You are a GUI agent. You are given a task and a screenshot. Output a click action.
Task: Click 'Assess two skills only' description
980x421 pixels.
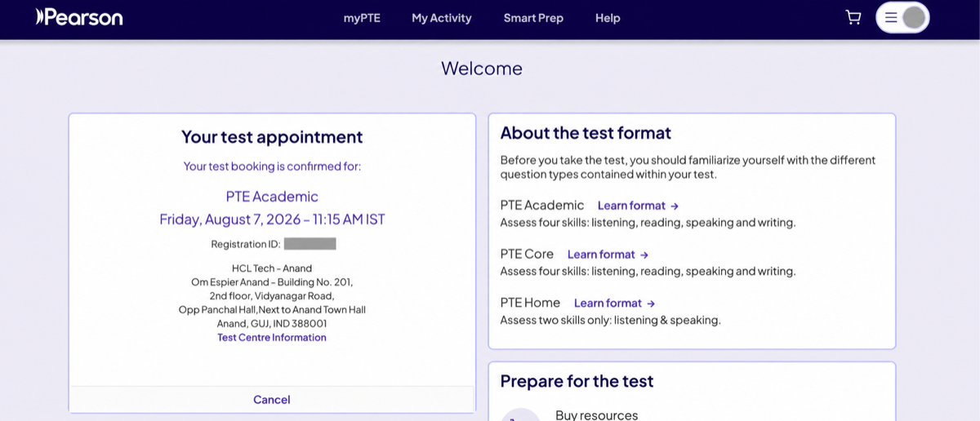[x=610, y=320]
